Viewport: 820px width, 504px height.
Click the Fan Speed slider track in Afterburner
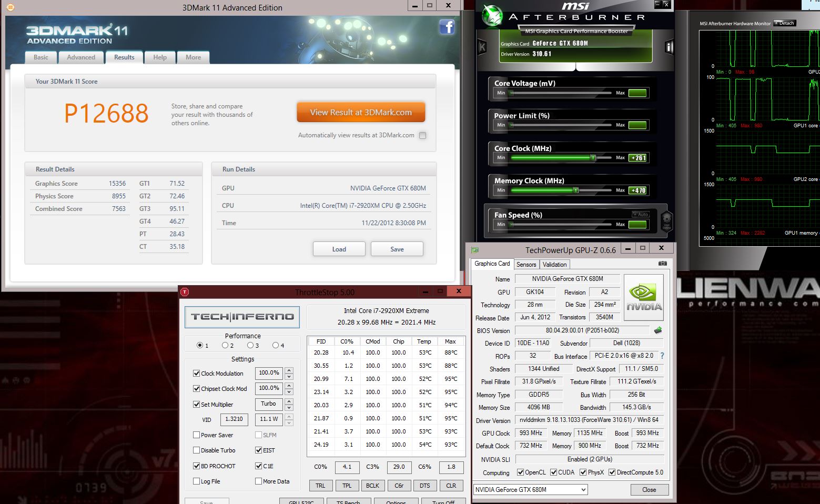click(x=561, y=224)
